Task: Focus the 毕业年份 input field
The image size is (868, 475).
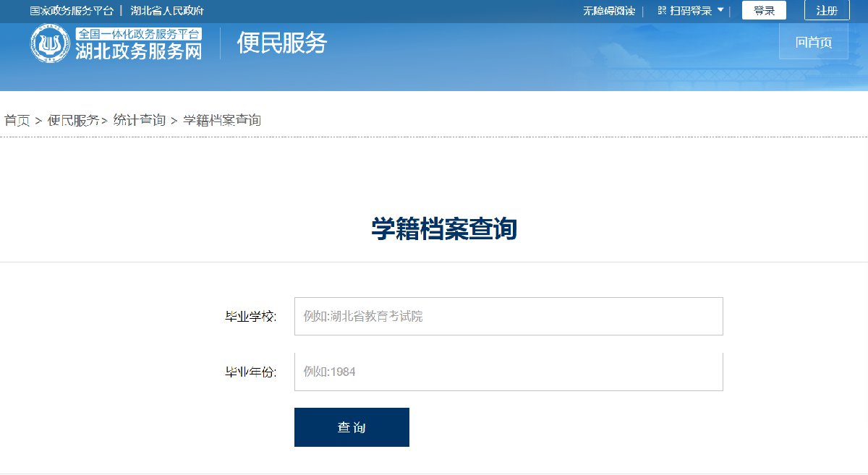Action: [x=509, y=372]
